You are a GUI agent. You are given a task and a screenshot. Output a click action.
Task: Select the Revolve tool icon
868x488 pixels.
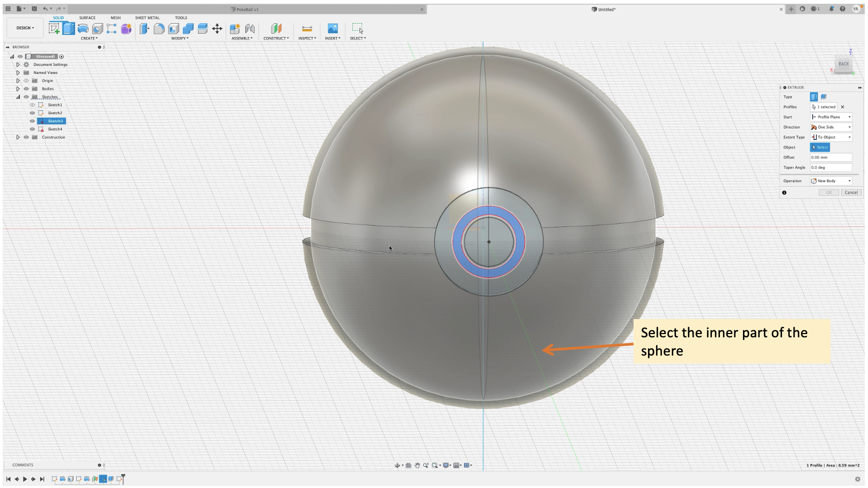click(83, 28)
